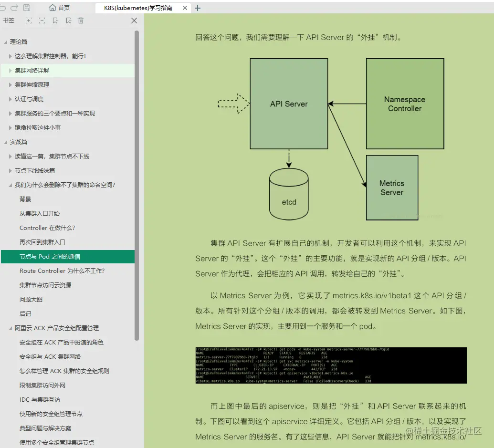The height and width of the screenshot is (448, 494).
Task: Close the K8S(kubernetes)学习指南 tab
Action: [185, 8]
